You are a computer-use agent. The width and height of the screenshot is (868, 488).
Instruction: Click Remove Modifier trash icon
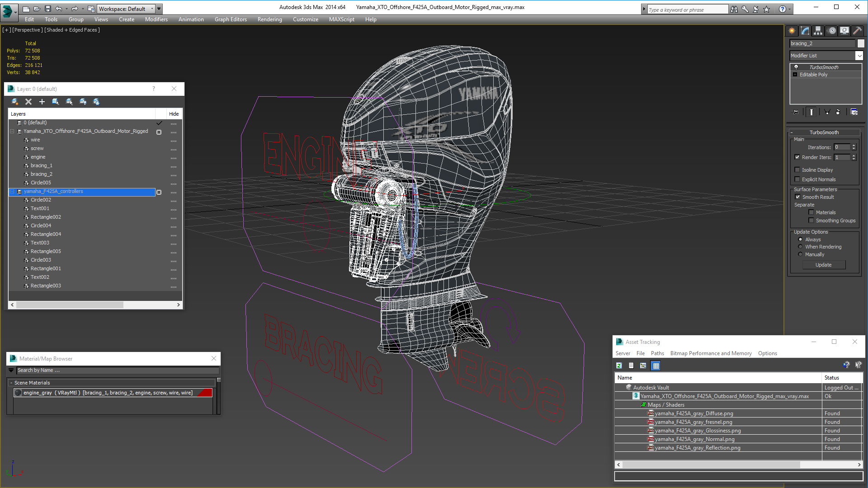click(x=838, y=112)
